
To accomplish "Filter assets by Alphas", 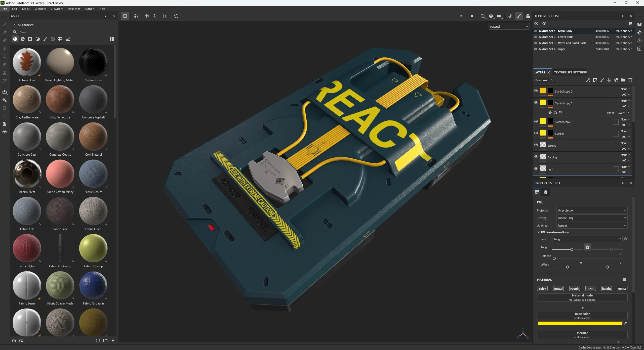I will (x=53, y=39).
